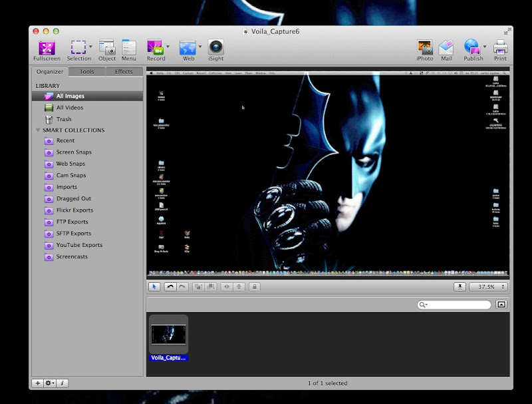532x404 pixels.
Task: Click the add (+) button at bottom left
Action: tap(37, 383)
